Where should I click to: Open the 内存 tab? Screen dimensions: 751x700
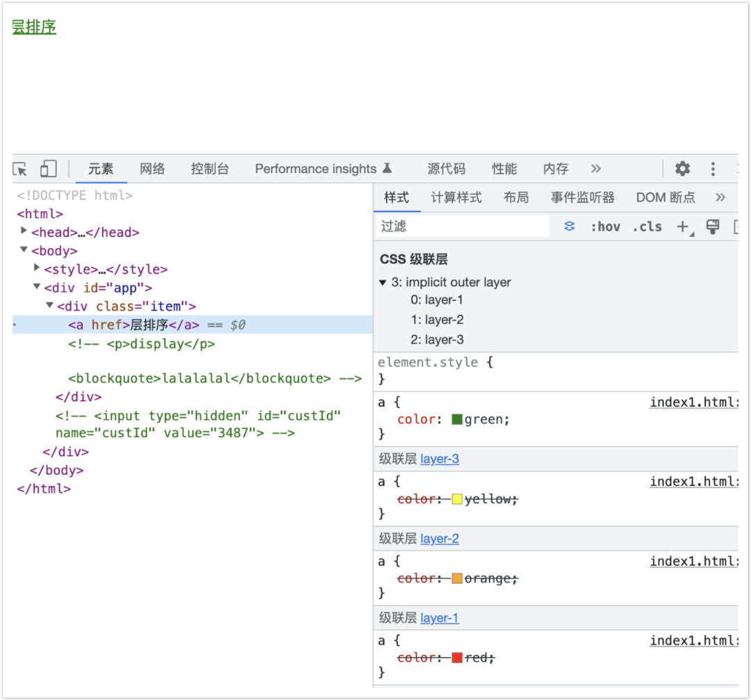pyautogui.click(x=556, y=168)
